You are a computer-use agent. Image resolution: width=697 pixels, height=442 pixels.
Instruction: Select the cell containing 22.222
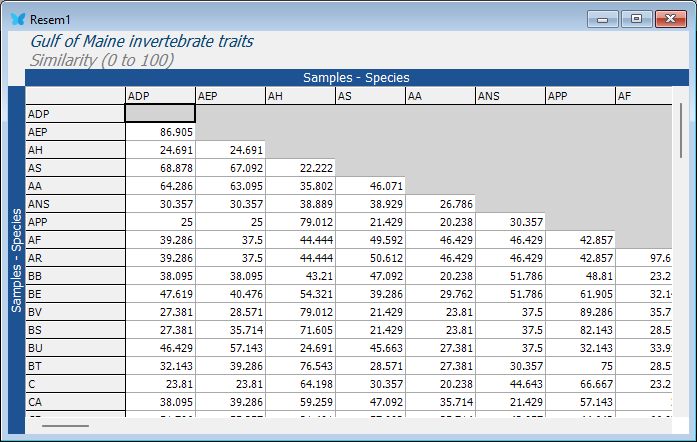tap(299, 168)
